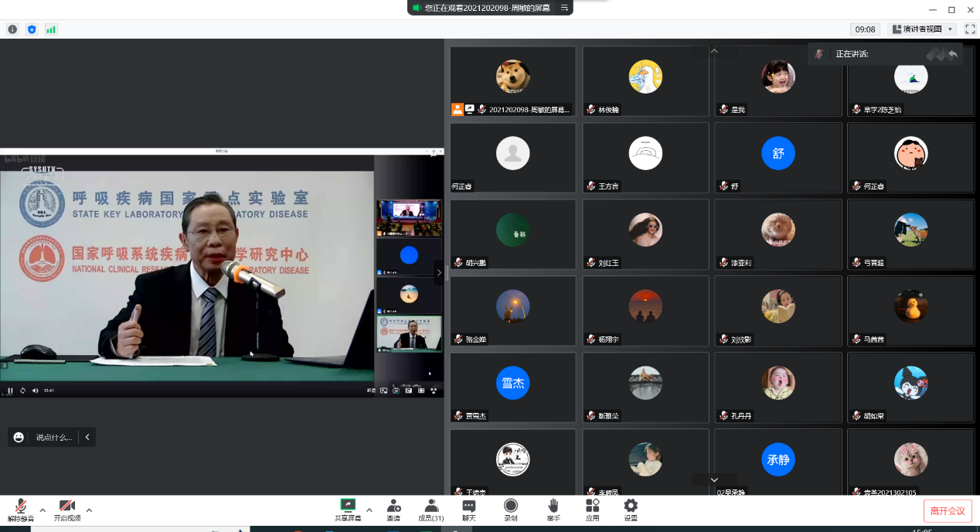This screenshot has height=532, width=980.
Task: Open 设置 settings gear icon
Action: coord(631,507)
